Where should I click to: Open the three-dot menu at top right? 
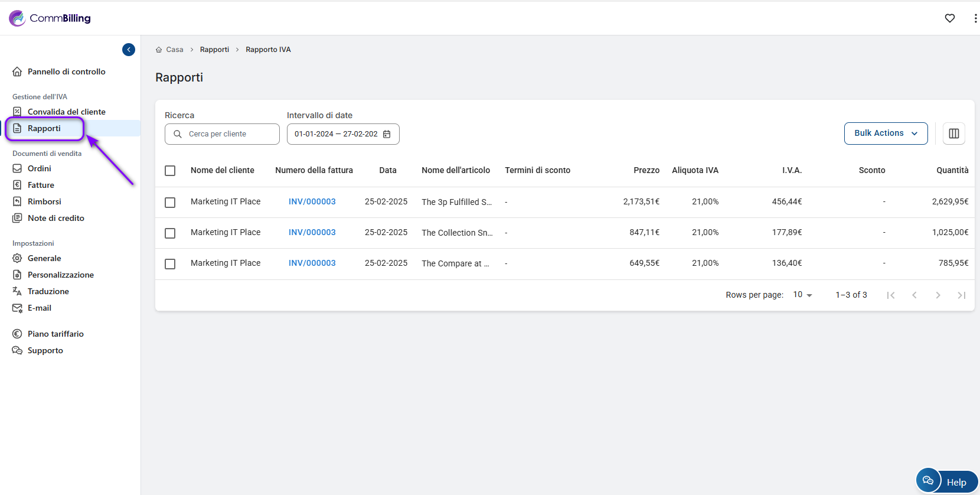tap(975, 18)
